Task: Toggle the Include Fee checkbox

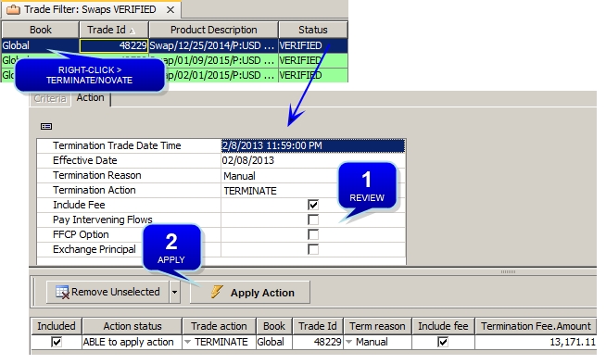Action: pyautogui.click(x=313, y=205)
